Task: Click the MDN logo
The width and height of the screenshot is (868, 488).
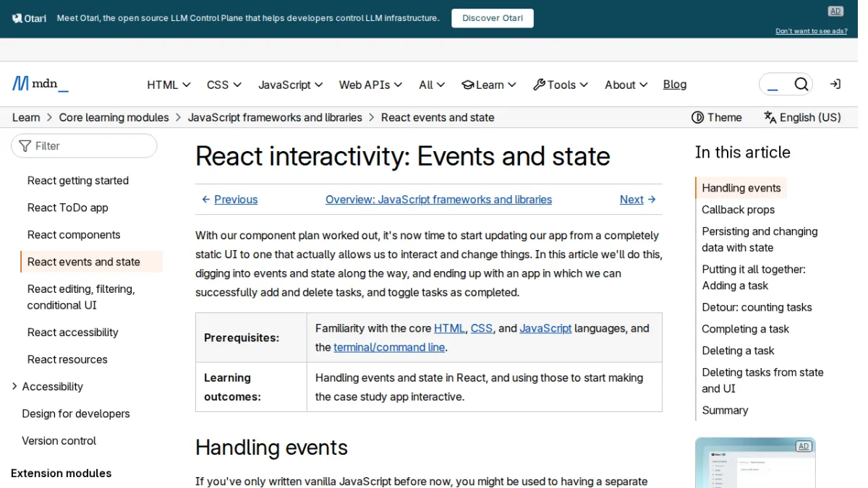Action: pyautogui.click(x=41, y=84)
